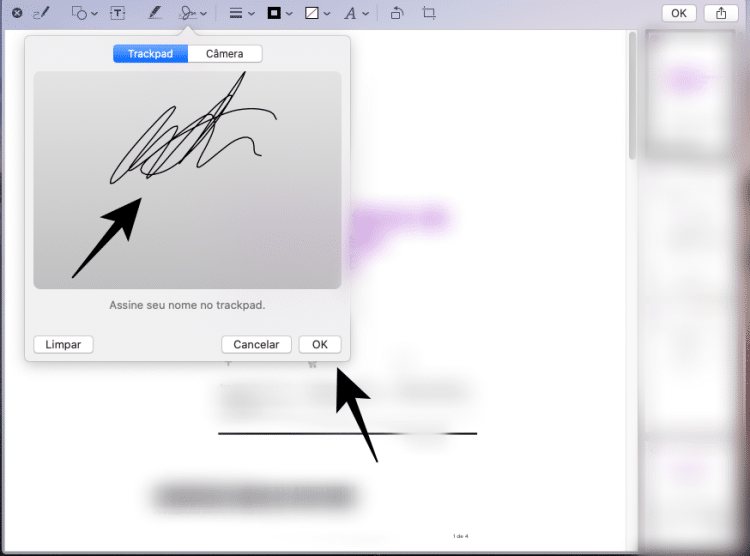Click the Highlight marker tool

click(x=154, y=13)
